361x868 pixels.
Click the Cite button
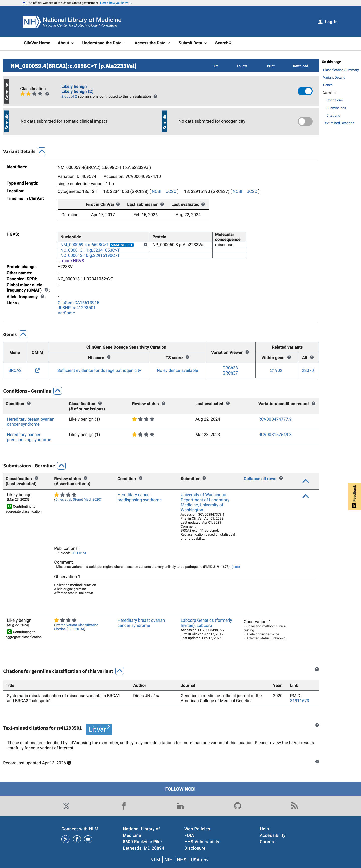pyautogui.click(x=215, y=66)
